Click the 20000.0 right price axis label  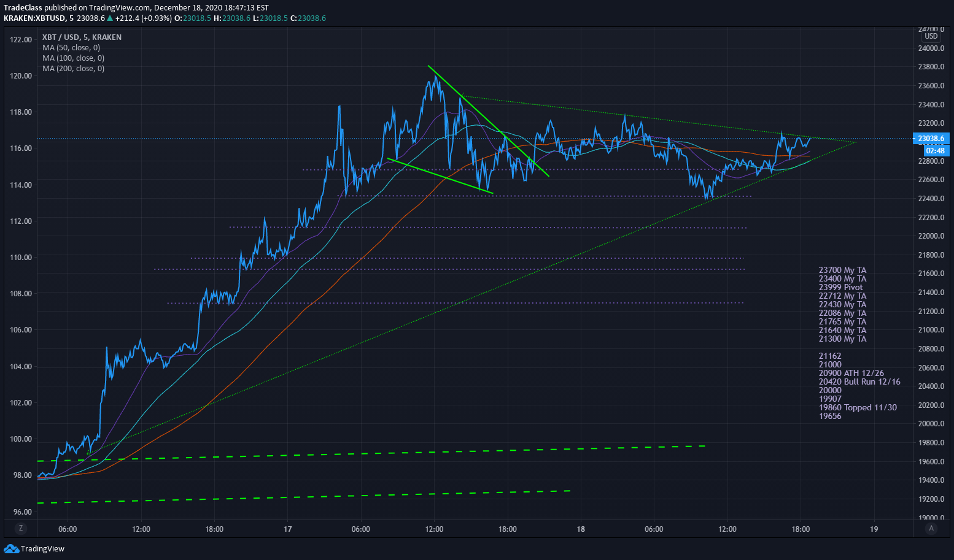click(931, 424)
